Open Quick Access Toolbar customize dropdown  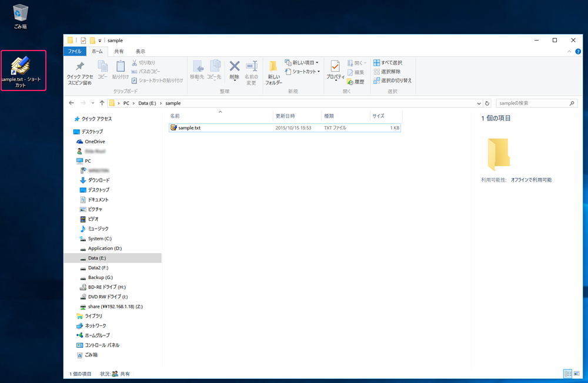pyautogui.click(x=100, y=41)
